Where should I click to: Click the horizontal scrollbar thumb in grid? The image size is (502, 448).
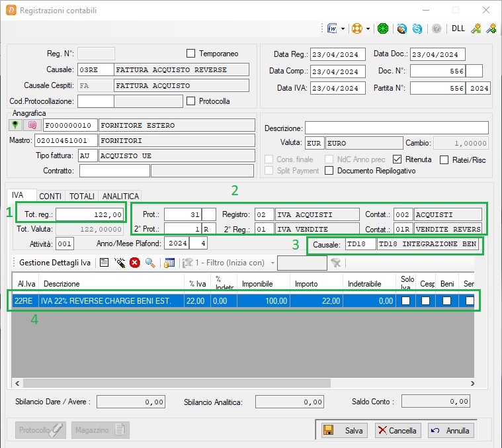177,383
